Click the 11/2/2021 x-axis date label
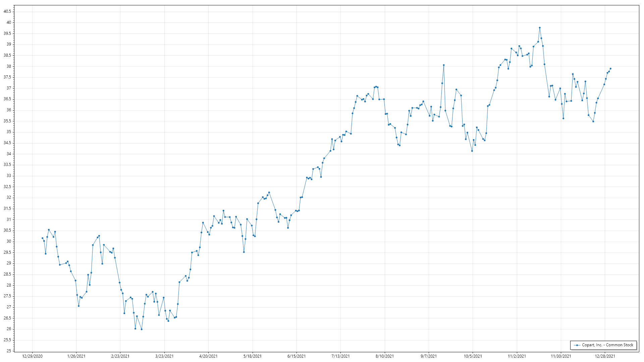 pos(517,356)
